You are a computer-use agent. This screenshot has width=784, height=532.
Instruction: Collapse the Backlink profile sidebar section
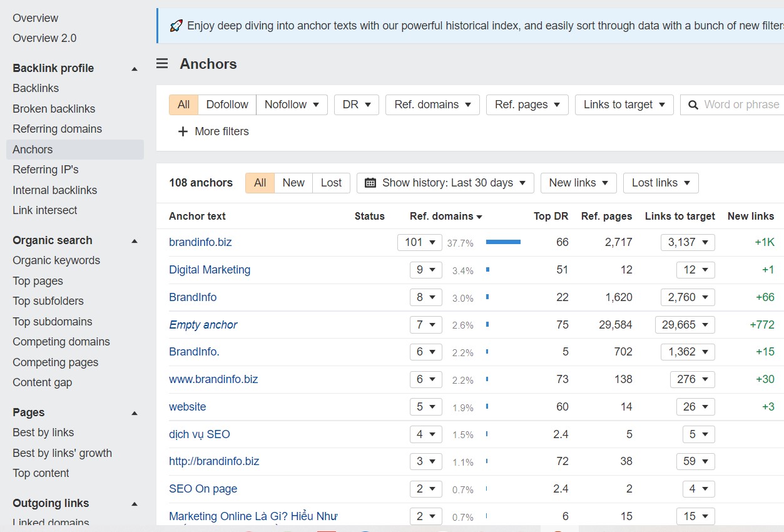[x=134, y=69]
